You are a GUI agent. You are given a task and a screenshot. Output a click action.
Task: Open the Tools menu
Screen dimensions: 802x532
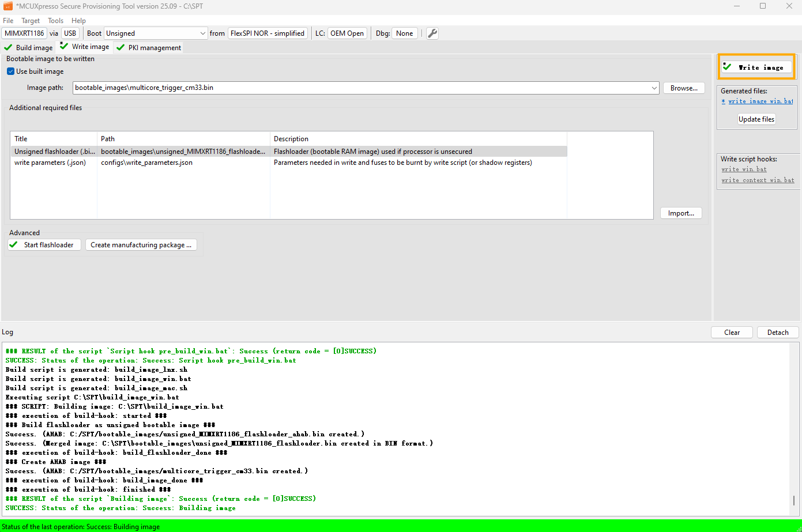[x=55, y=21]
